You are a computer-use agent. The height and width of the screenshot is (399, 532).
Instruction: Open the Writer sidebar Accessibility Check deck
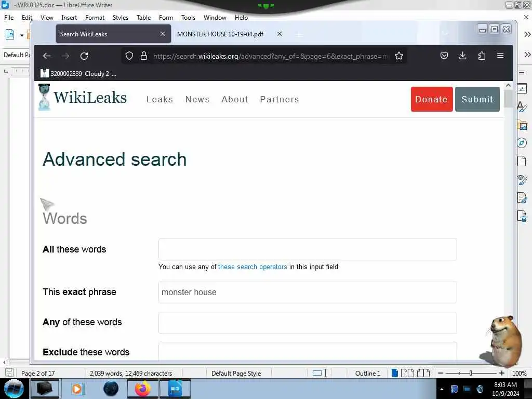(522, 216)
